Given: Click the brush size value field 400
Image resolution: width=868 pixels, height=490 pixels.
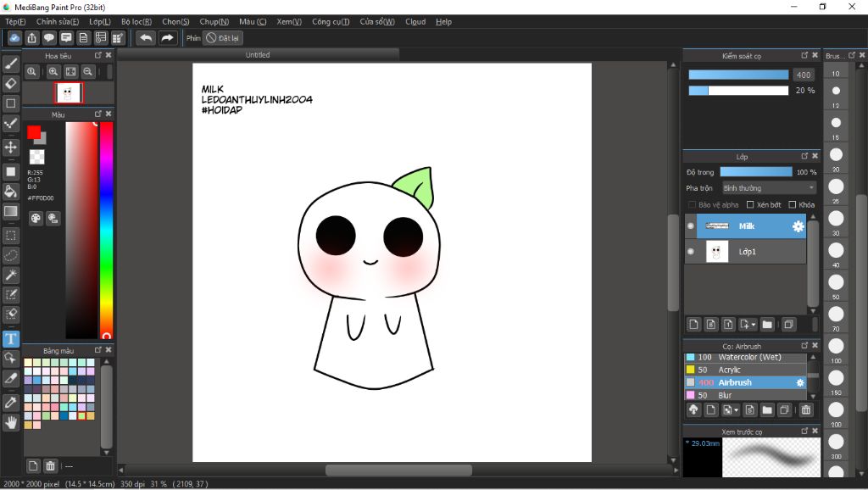Looking at the screenshot, I should [x=804, y=75].
